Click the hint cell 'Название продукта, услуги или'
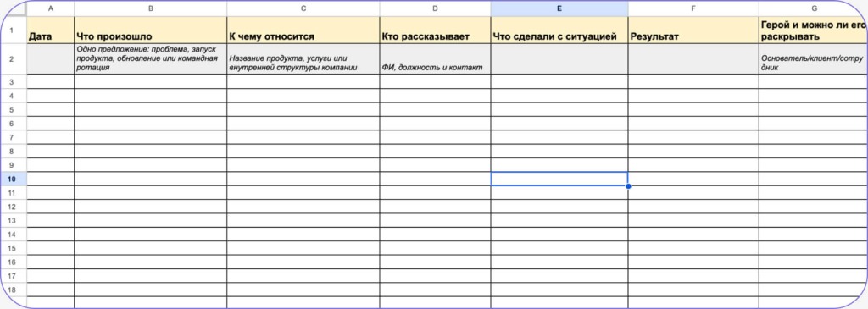 tap(303, 59)
